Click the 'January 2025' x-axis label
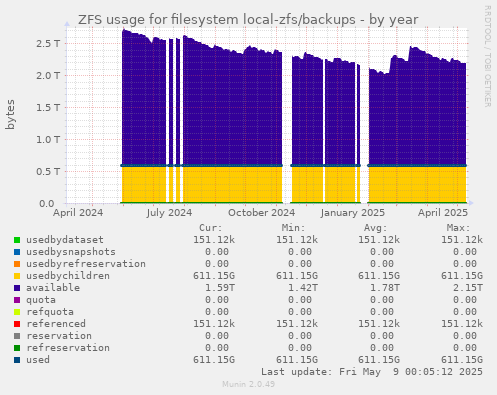This screenshot has width=497, height=395. point(353,213)
